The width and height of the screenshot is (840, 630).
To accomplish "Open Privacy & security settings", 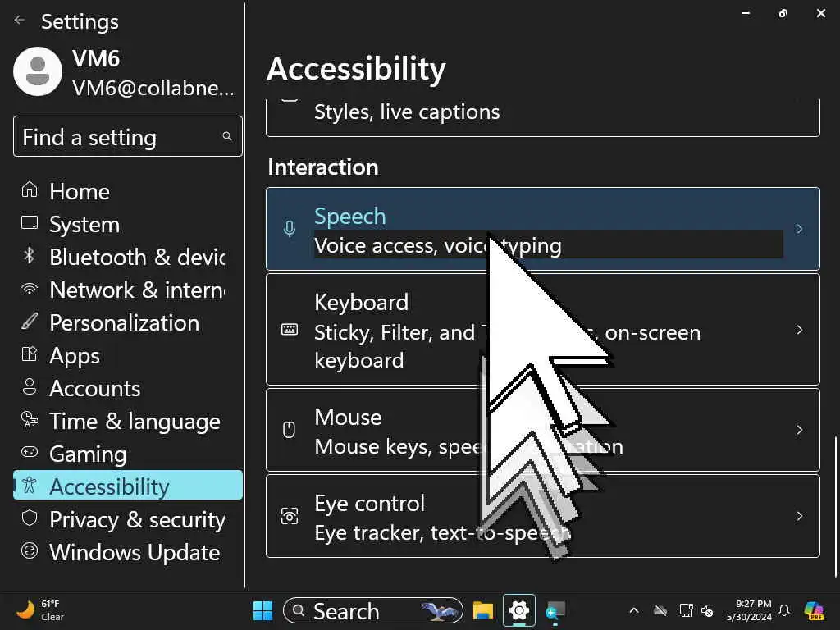I will (x=127, y=519).
